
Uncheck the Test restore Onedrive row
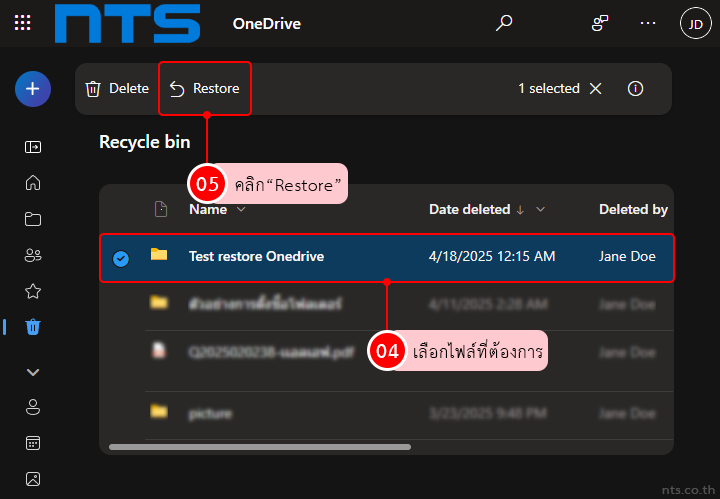[121, 258]
